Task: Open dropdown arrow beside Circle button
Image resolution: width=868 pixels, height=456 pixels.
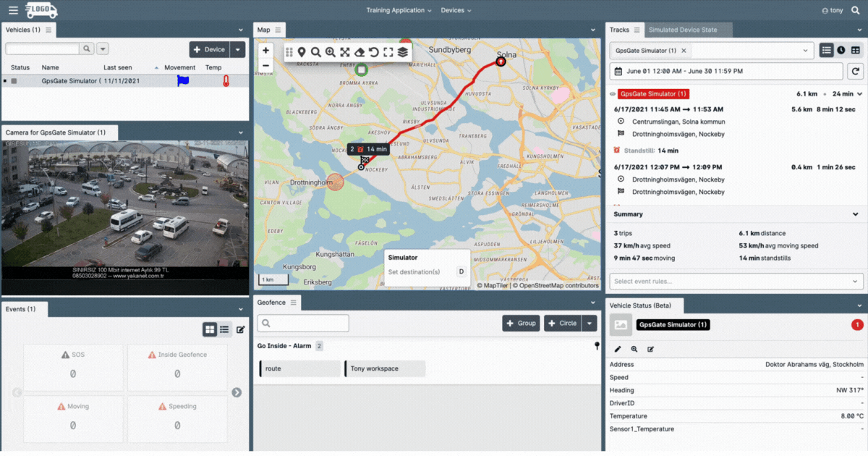Action: [591, 324]
